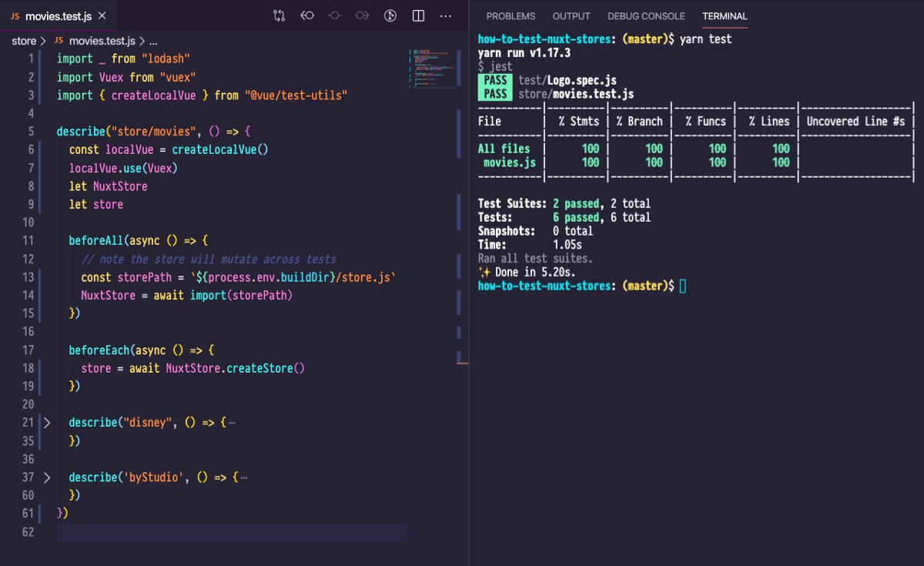This screenshot has height=566, width=924.
Task: Click '% Stmts' coverage column header
Action: (x=578, y=122)
